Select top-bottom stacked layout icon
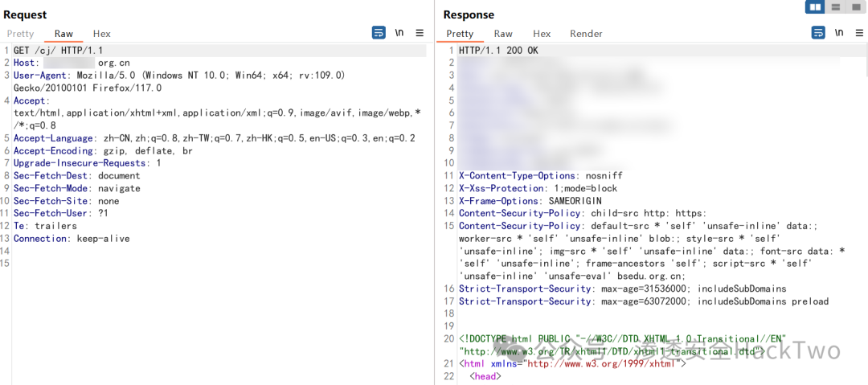 coord(836,6)
